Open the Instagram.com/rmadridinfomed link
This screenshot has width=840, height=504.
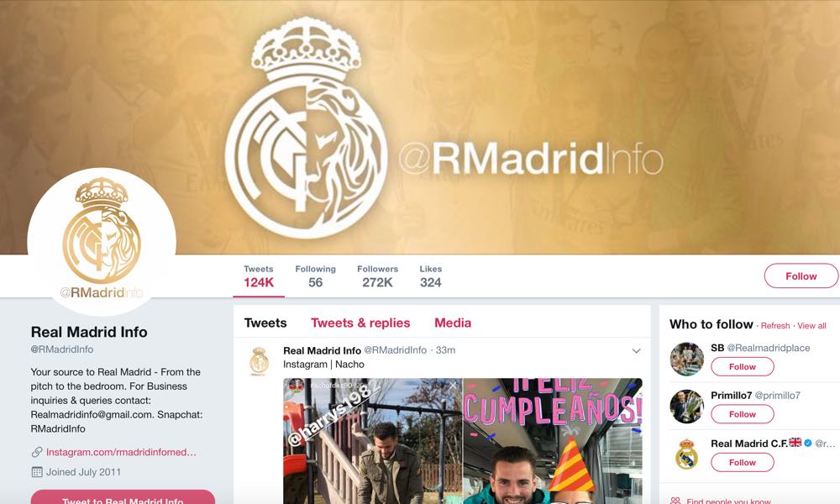pos(121,452)
